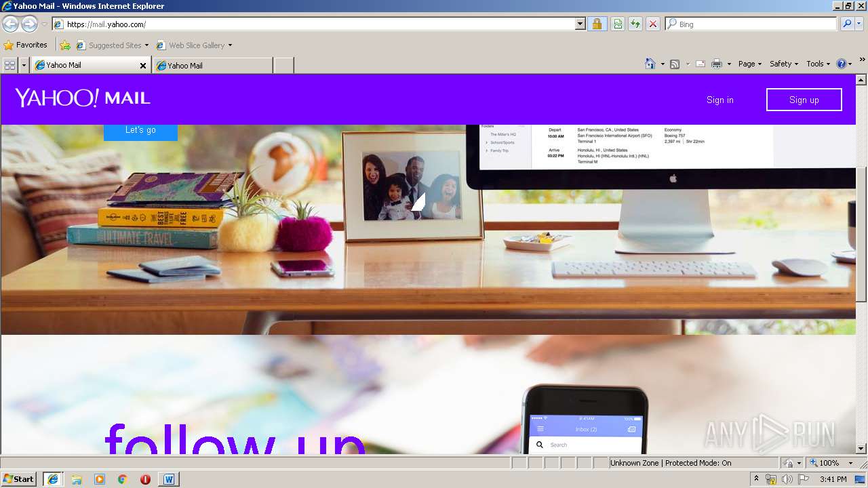Expand the Print options dropdown arrow
This screenshot has width=868, height=488.
pyautogui.click(x=729, y=64)
